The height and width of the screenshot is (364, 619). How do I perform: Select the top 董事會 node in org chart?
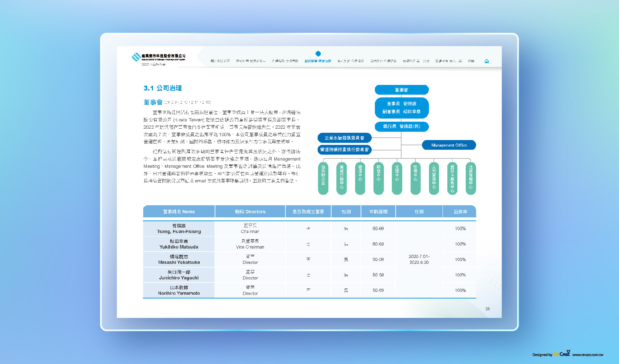pos(402,90)
